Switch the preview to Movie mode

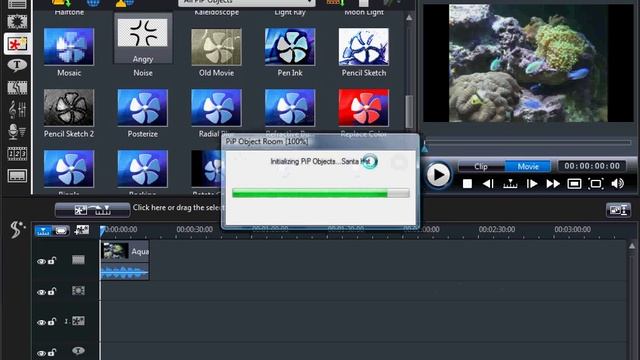(528, 167)
